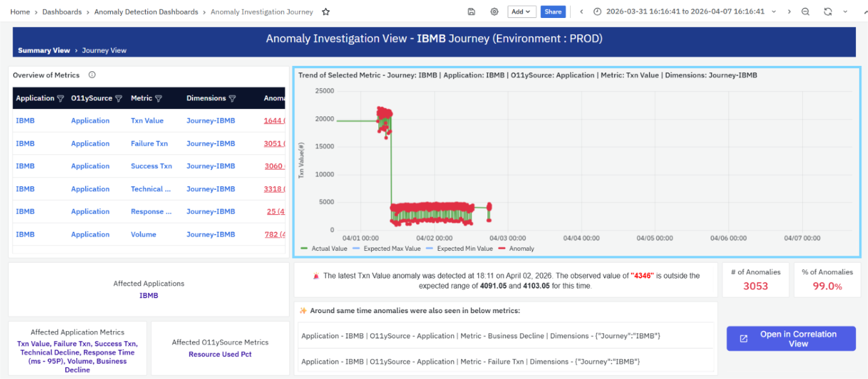Click Open in Correlation View button
Image resolution: width=868 pixels, height=379 pixels.
(791, 339)
